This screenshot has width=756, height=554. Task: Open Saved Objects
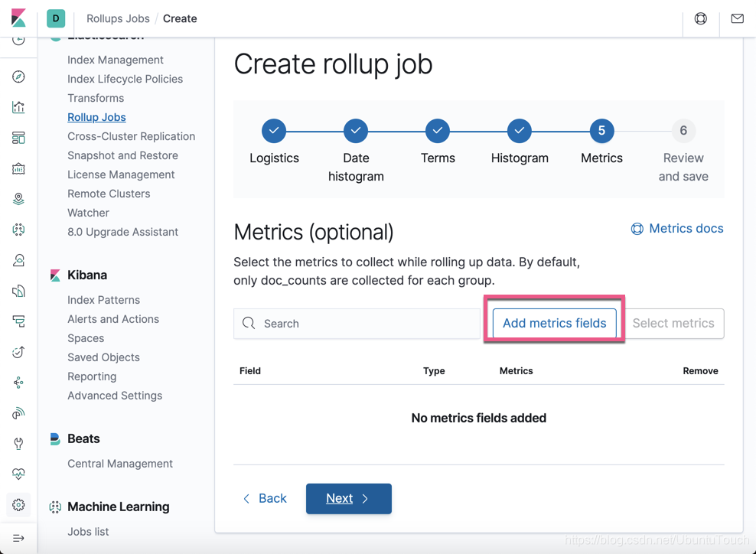[103, 357]
